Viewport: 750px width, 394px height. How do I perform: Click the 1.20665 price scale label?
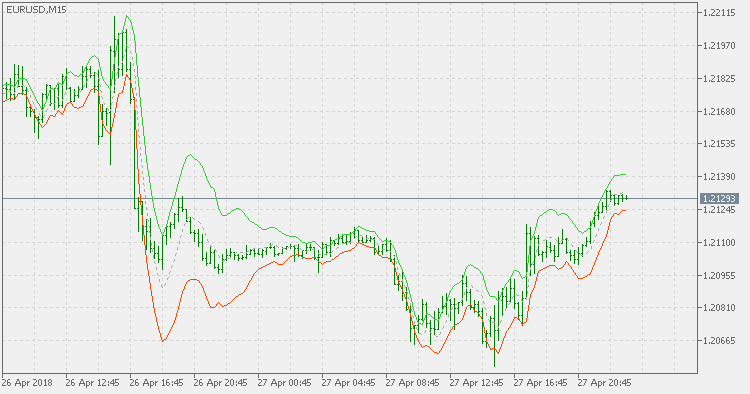(x=719, y=341)
